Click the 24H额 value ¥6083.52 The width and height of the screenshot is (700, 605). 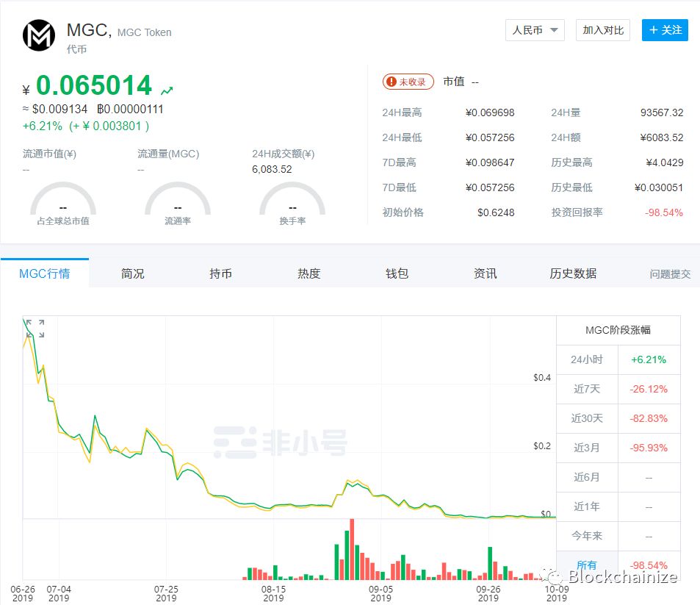[x=662, y=137]
